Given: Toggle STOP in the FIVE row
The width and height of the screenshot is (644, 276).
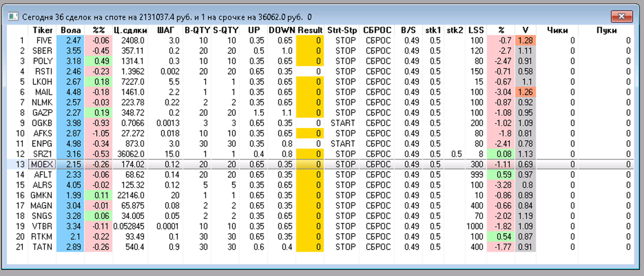Looking at the screenshot, I should 345,40.
